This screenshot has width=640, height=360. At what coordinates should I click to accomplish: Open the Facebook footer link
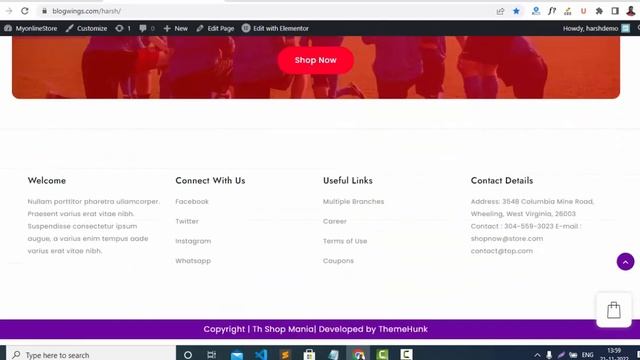click(x=192, y=202)
